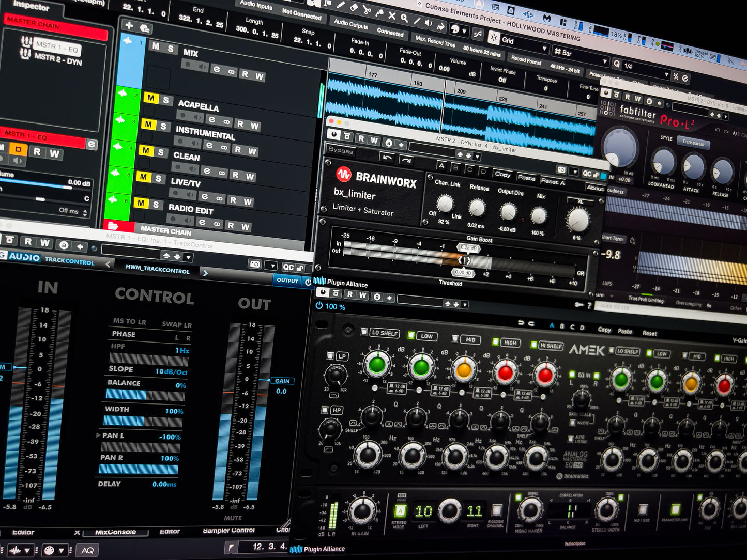
Task: Enable the LP filter in AMEK EQ
Action: (330, 355)
